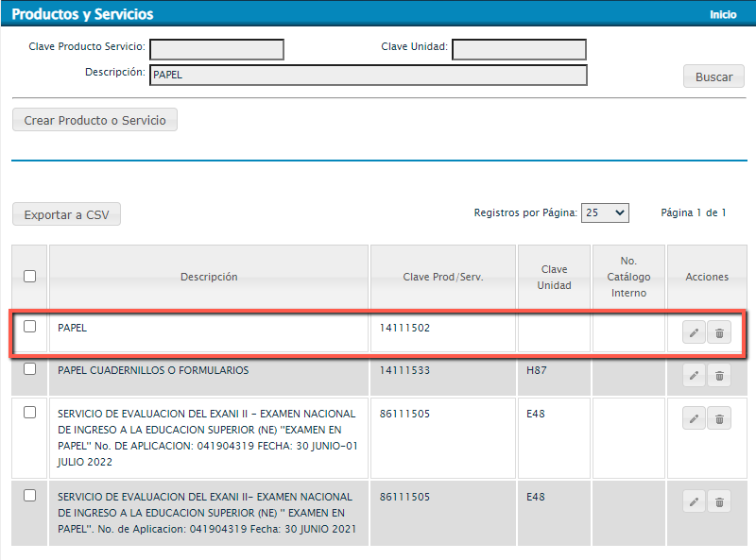The image size is (756, 560).
Task: Select checkbox for the 2022 EXANI II row
Action: coord(30,413)
